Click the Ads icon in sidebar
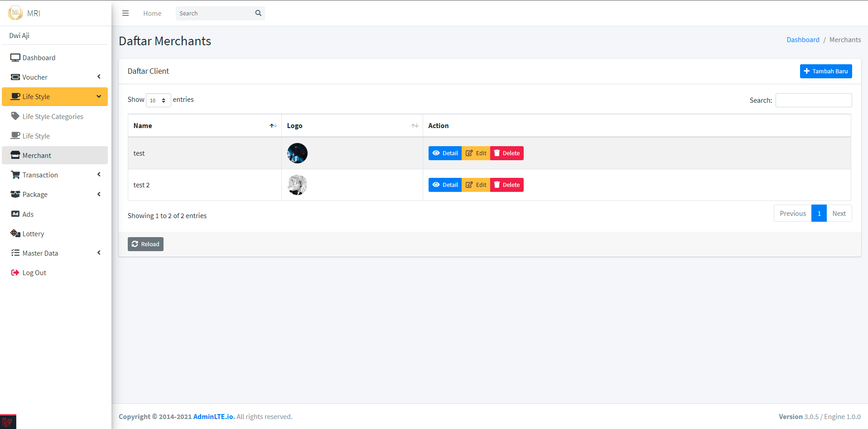Screen dimensions: 868x429 [15, 214]
